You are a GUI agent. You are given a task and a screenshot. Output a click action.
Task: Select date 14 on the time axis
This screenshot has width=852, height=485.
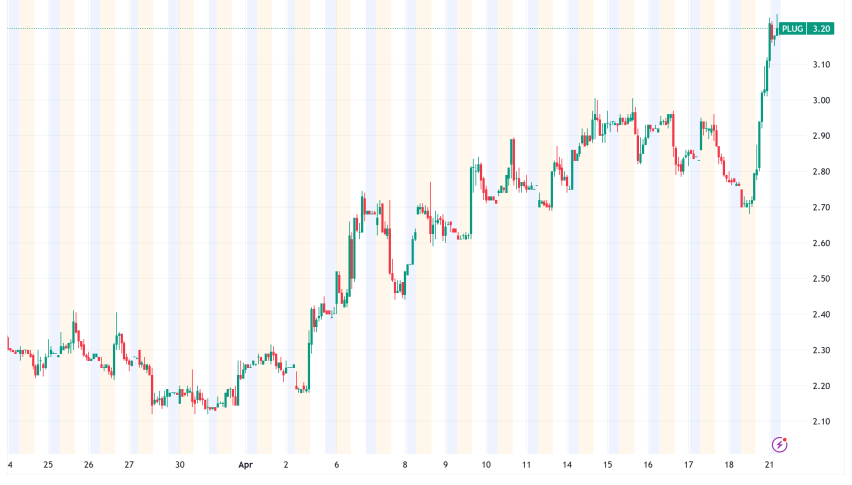567,465
